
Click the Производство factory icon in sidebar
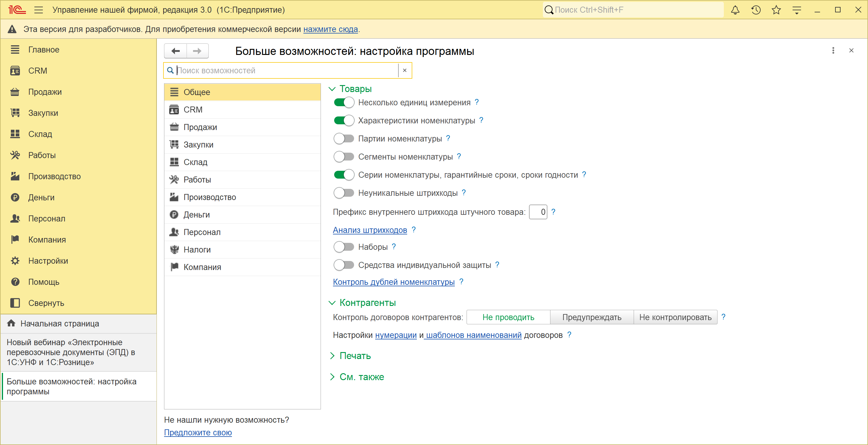[x=15, y=176]
